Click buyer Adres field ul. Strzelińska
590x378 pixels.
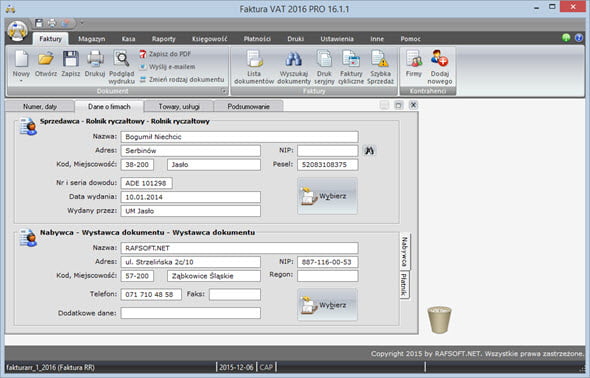[190, 262]
